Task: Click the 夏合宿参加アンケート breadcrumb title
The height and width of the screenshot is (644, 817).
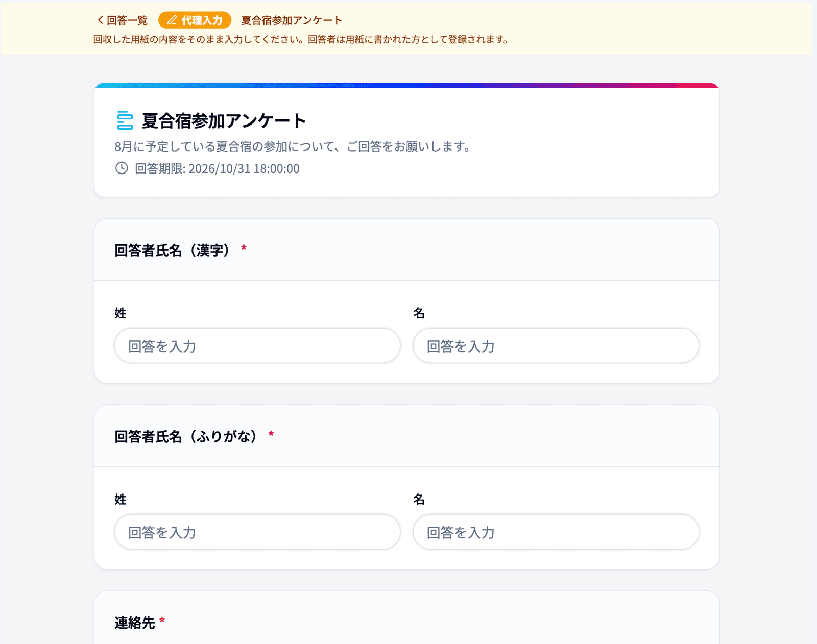Action: point(292,20)
